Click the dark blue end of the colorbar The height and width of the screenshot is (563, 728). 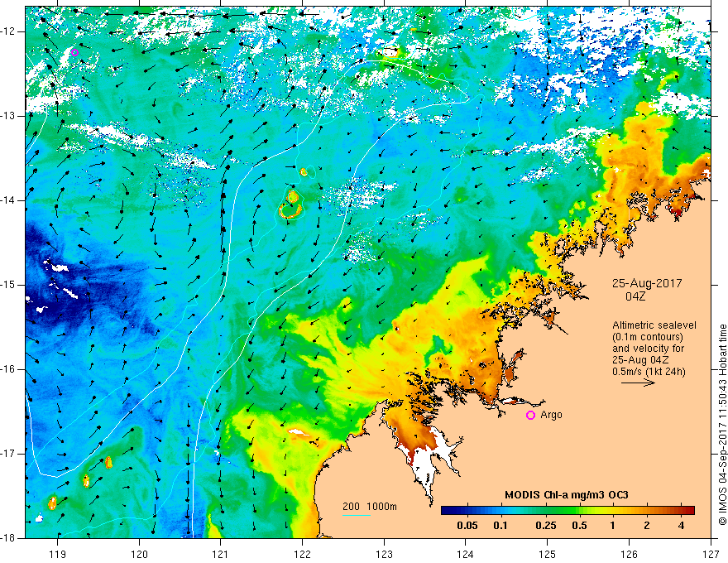coord(448,511)
